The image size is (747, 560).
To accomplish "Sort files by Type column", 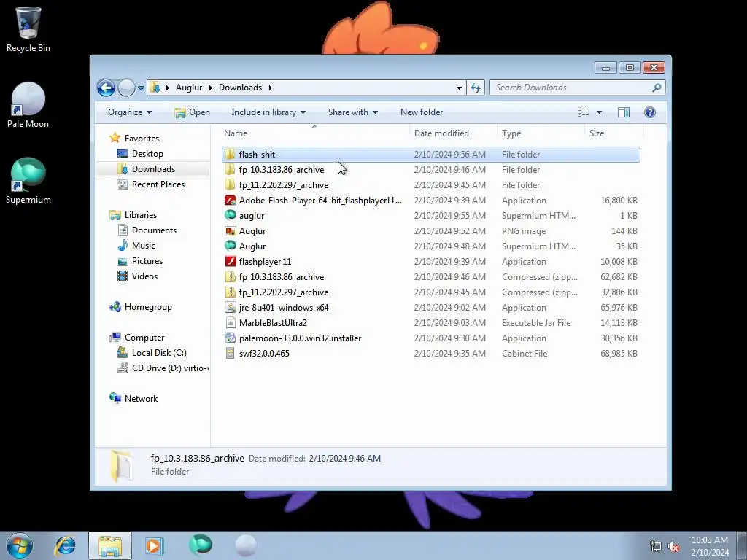I will point(541,133).
